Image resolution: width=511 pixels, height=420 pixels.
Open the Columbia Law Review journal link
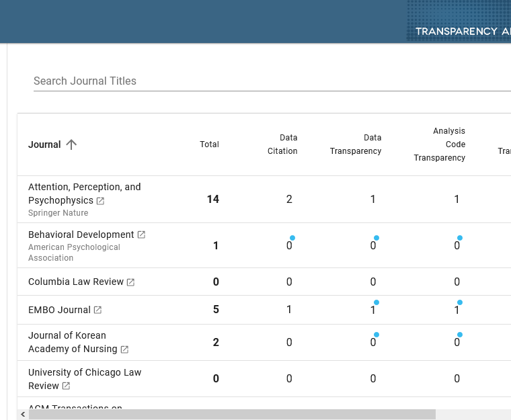(75, 282)
